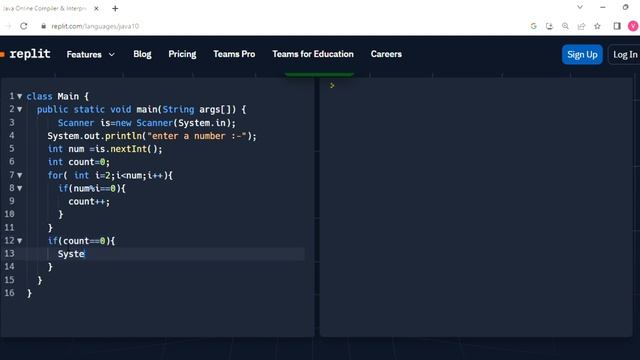The width and height of the screenshot is (640, 360).
Task: Click "nextInt" on line 5
Action: point(129,149)
